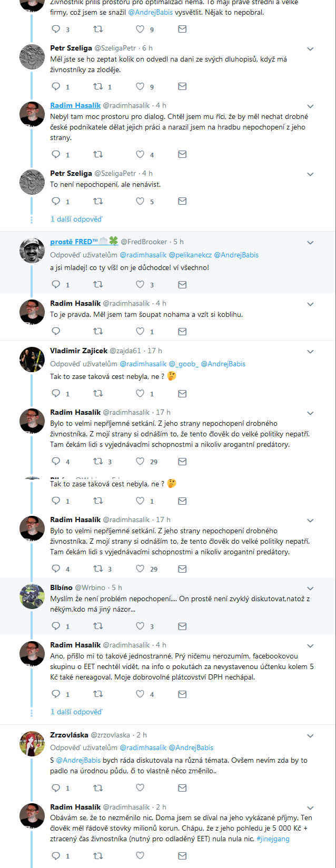This screenshot has width=336, height=868.
Task: Reply to Radim Hasalík's koblihu tweet
Action: pos(56,331)
